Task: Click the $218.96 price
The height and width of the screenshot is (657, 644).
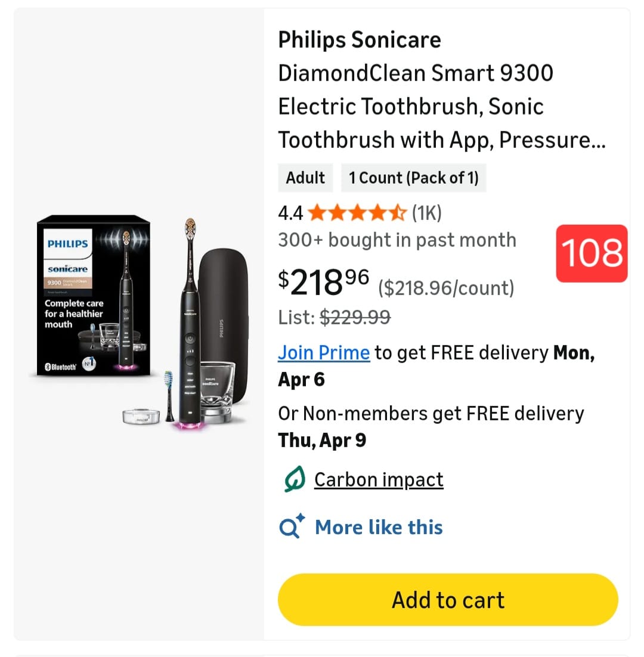Action: pos(324,283)
